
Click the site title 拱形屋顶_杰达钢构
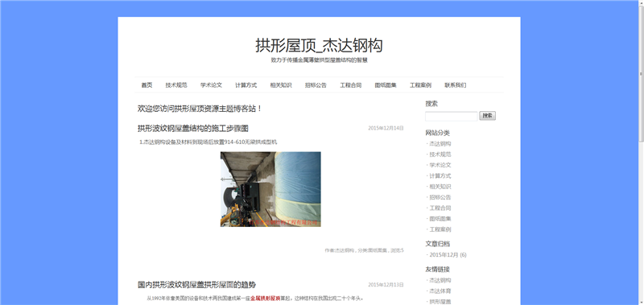point(319,45)
